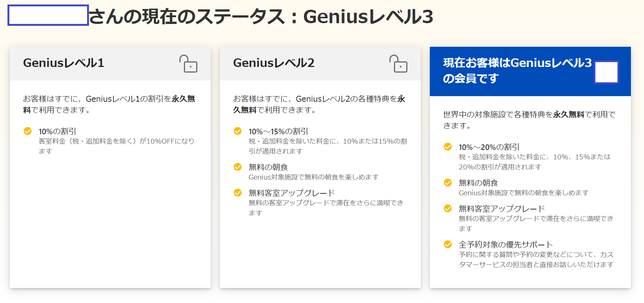
Task: Click the 現在お客様はGeniusレベル3の会員です banner title
Action: pyautogui.click(x=517, y=70)
